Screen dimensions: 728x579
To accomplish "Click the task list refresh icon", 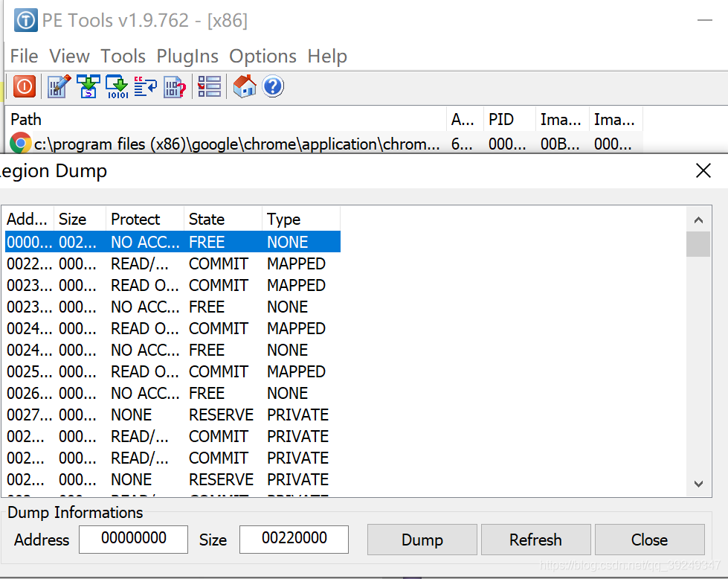I will coord(145,86).
